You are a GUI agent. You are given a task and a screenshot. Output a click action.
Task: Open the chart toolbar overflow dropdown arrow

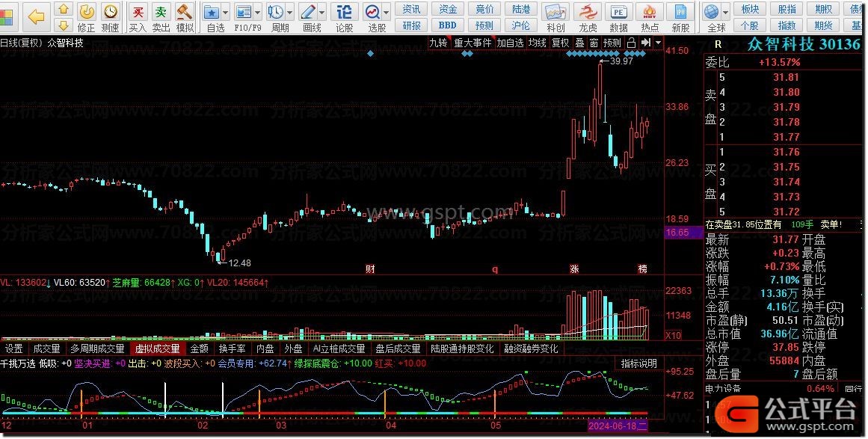(x=658, y=43)
